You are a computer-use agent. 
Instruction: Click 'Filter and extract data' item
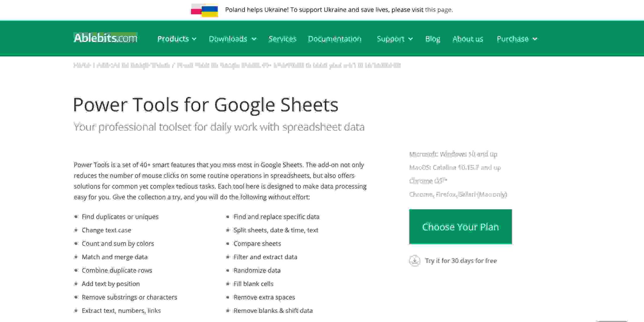[265, 257]
